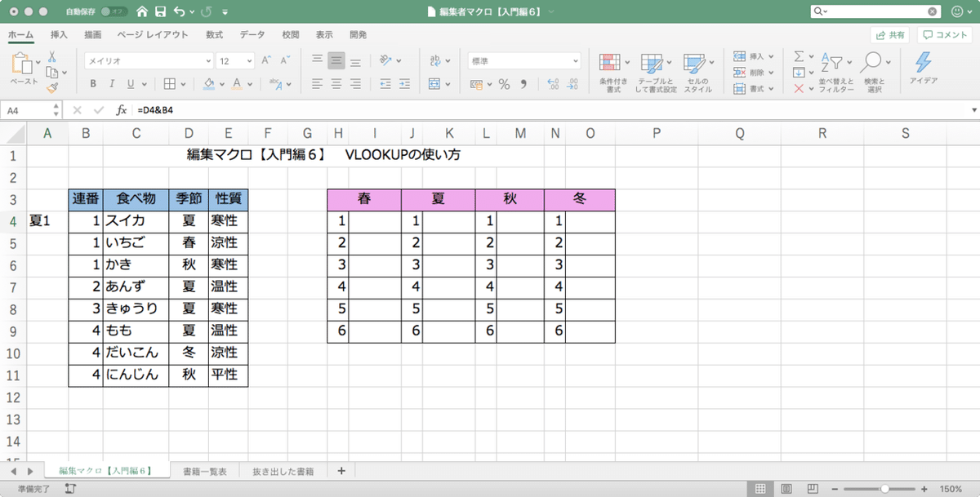Click the Home icon in title bar
Screen dimensions: 980x497
pyautogui.click(x=143, y=12)
